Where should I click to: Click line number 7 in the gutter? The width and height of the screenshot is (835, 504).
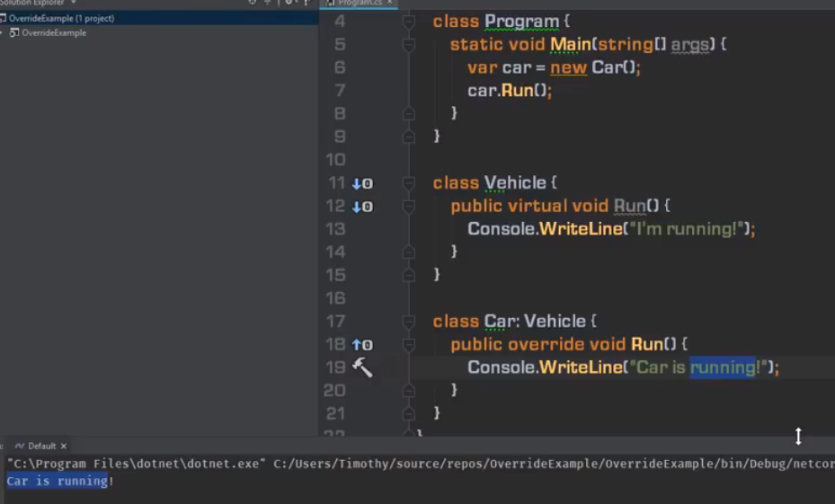pos(340,91)
